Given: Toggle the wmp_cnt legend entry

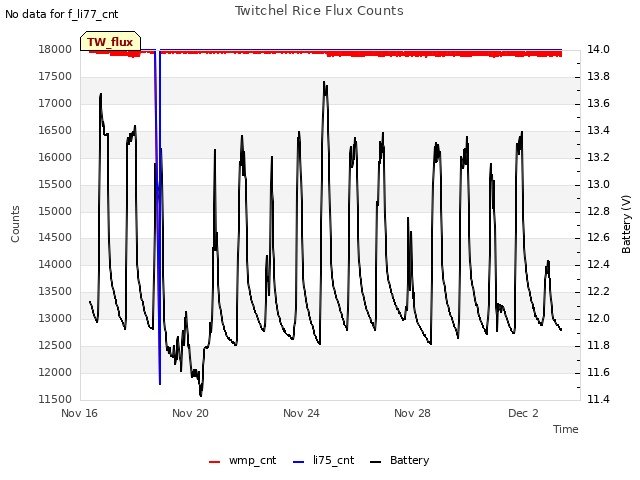Looking at the screenshot, I should [x=242, y=460].
